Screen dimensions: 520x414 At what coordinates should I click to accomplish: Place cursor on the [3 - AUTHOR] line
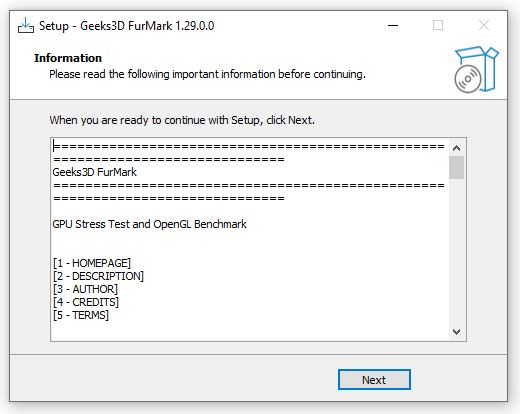[x=85, y=289]
